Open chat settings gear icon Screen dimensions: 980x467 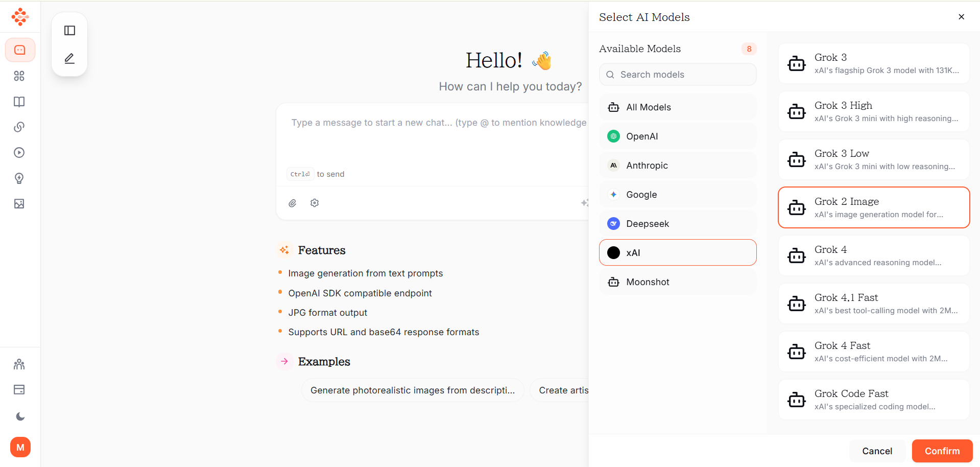[x=315, y=203]
